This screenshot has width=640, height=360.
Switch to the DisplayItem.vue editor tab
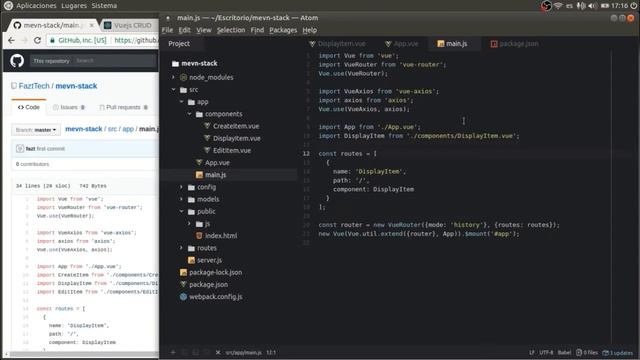tap(338, 44)
